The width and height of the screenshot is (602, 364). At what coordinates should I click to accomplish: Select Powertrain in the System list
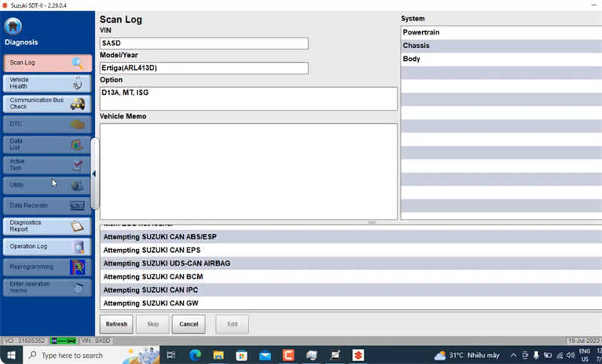point(501,32)
